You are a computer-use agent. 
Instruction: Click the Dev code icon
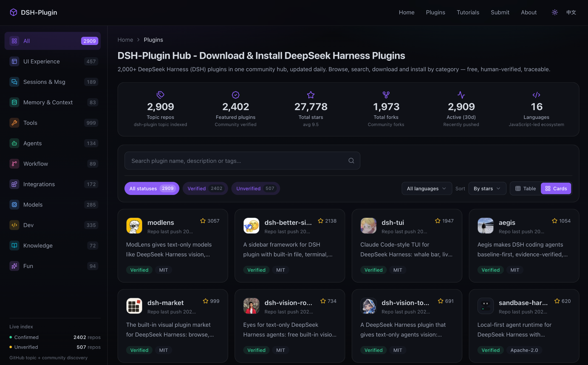click(x=14, y=225)
